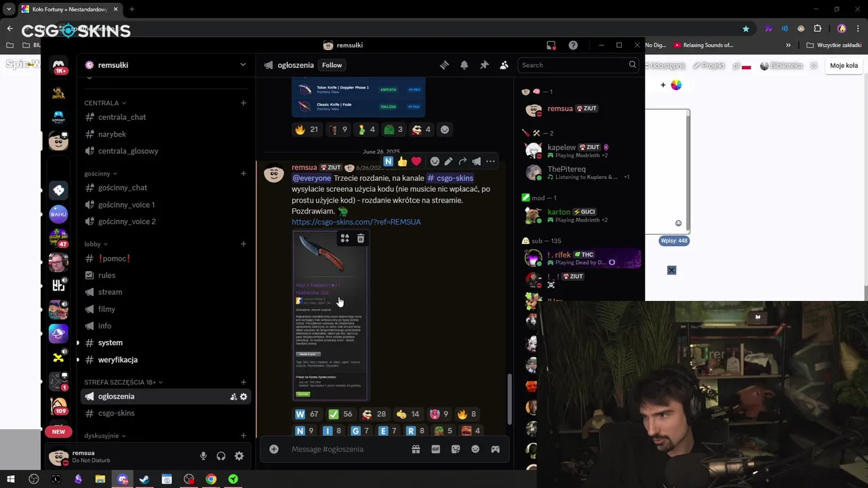Screen dimensions: 868x488
Task: Open apps game controller icon in message bar
Action: click(496, 449)
